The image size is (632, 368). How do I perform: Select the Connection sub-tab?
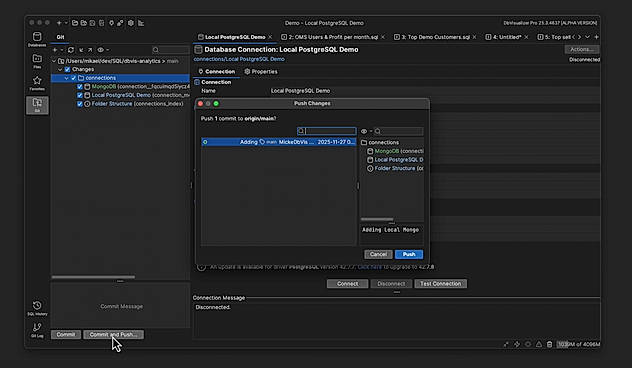(x=216, y=71)
